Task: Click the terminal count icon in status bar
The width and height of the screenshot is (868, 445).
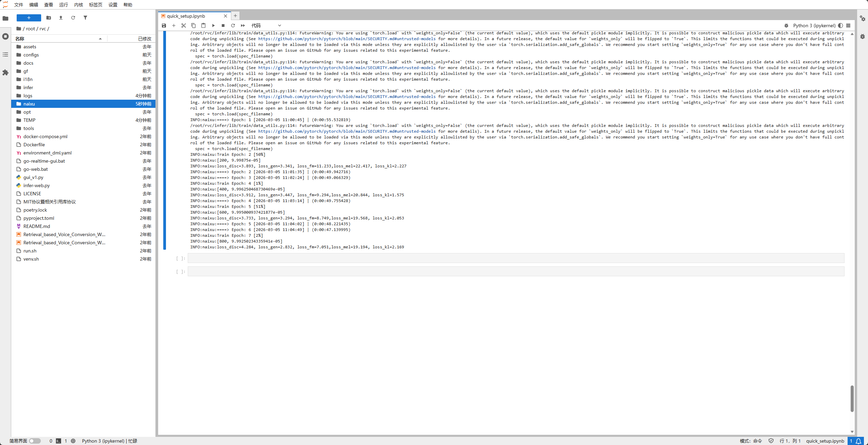Action: pyautogui.click(x=59, y=441)
